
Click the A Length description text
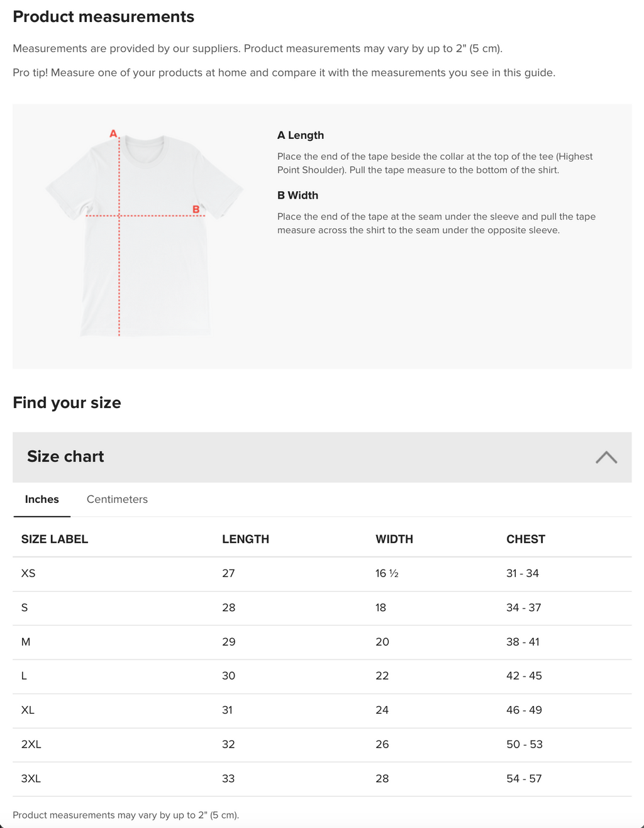(x=435, y=163)
